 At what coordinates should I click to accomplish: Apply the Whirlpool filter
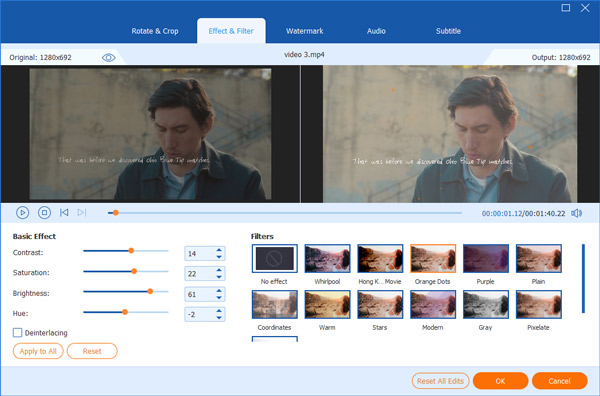(x=327, y=259)
